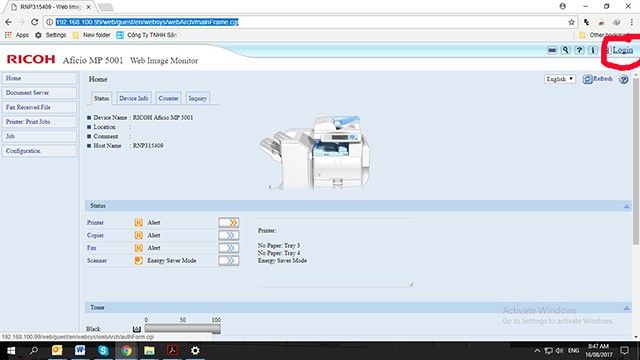Click the information 'i' icon in header
The image size is (640, 360).
click(593, 50)
